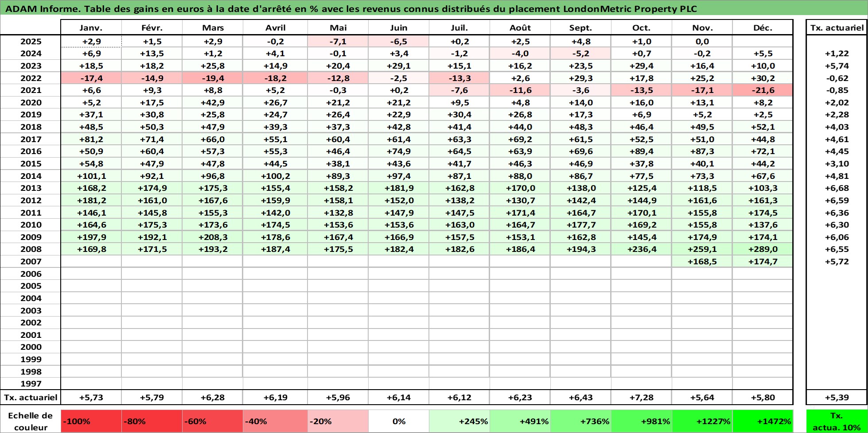Click the +171,4 cell in 2011
This screenshot has height=433, width=868.
(520, 213)
